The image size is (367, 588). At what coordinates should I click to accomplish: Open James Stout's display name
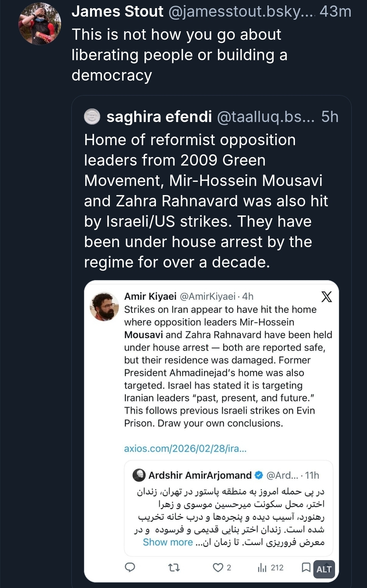click(x=118, y=12)
